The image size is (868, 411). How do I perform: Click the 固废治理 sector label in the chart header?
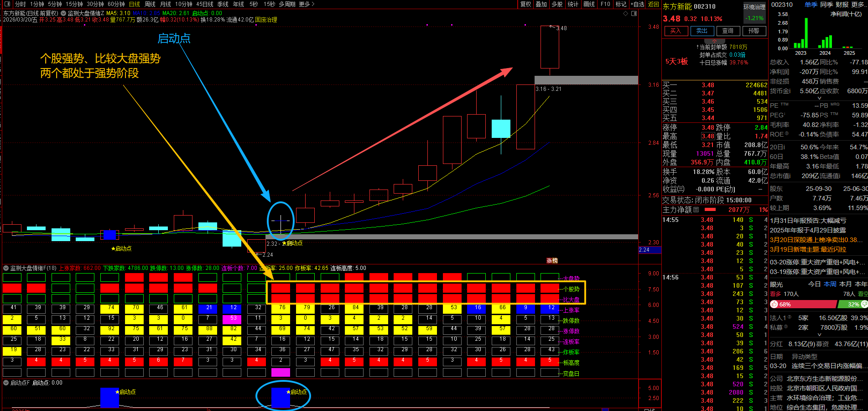coord(266,20)
